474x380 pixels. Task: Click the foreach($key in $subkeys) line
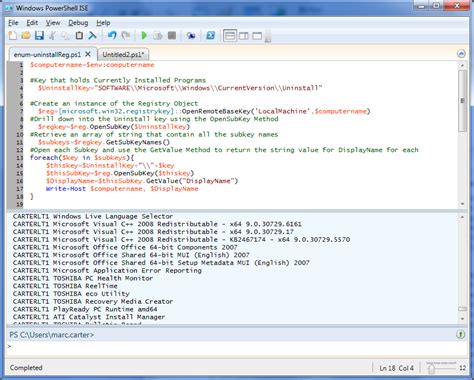coord(82,158)
